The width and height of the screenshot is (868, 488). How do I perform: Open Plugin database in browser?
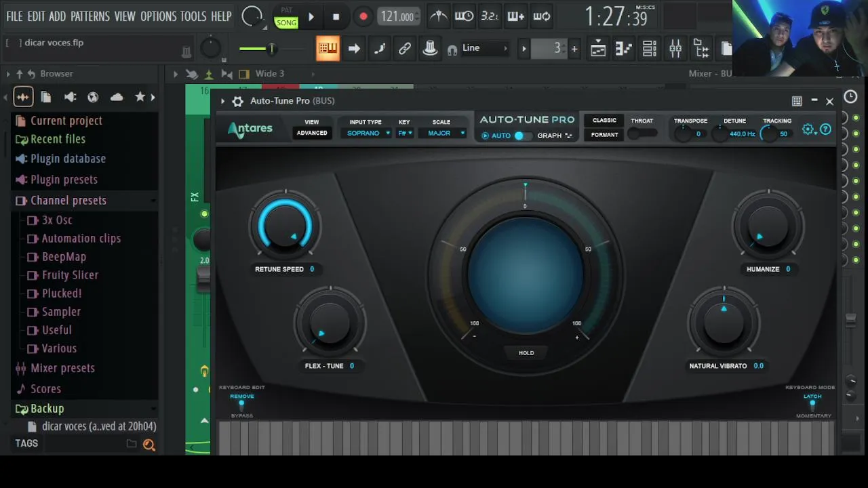[68, 159]
